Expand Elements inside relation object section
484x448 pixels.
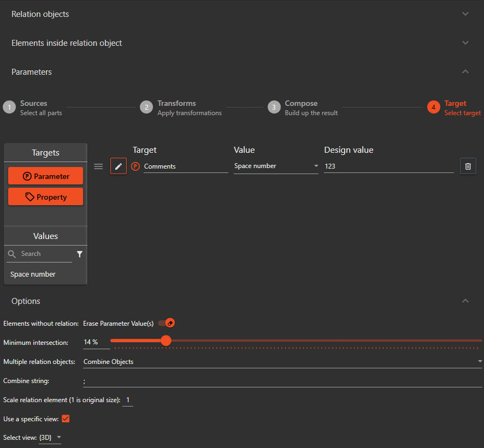(465, 43)
